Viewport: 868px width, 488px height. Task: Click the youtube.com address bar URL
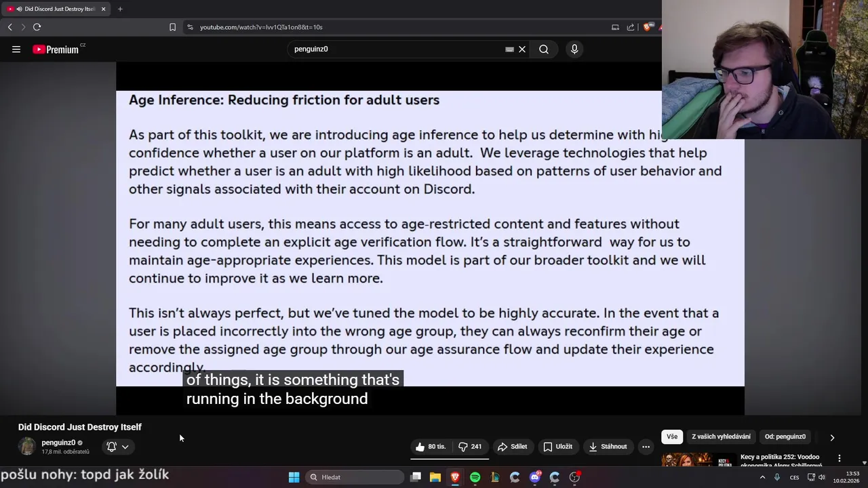pos(261,27)
